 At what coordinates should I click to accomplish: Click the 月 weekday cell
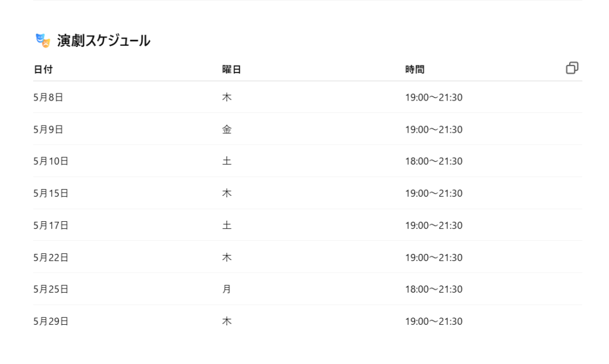(227, 290)
